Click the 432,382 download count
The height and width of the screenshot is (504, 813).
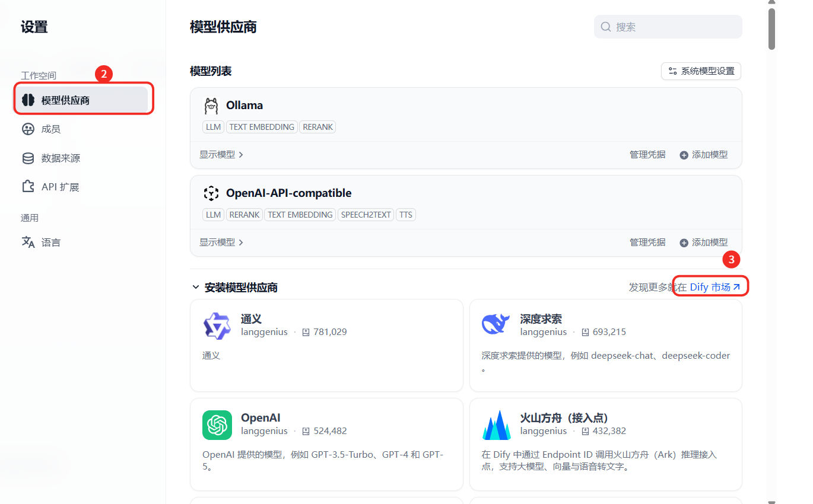coord(609,431)
